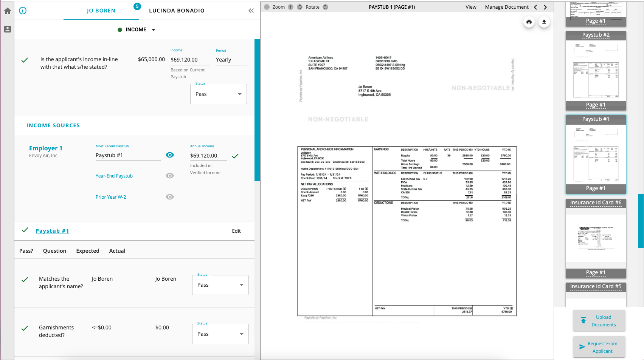644x360 pixels.
Task: Open the contacts profile sidebar icon
Action: pyautogui.click(x=8, y=29)
